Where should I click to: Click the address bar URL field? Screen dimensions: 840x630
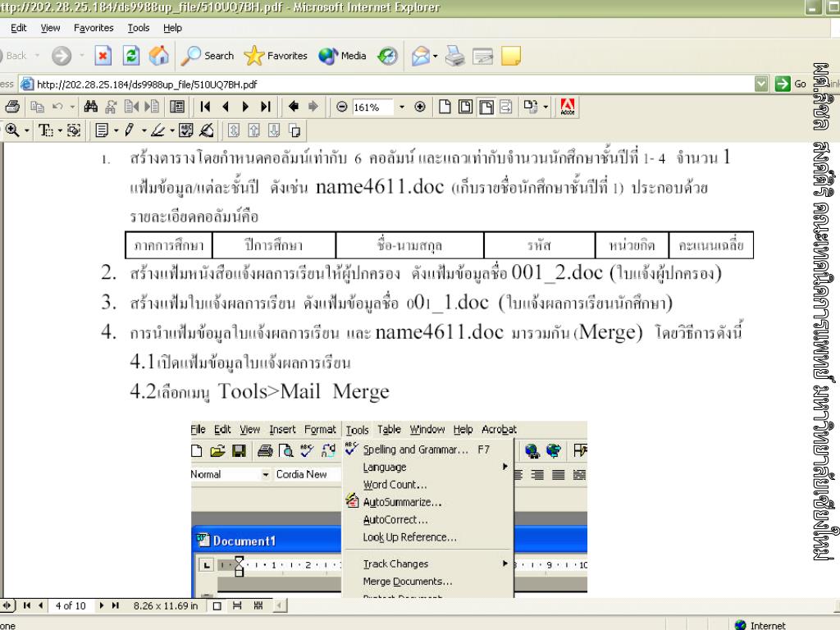click(386, 84)
